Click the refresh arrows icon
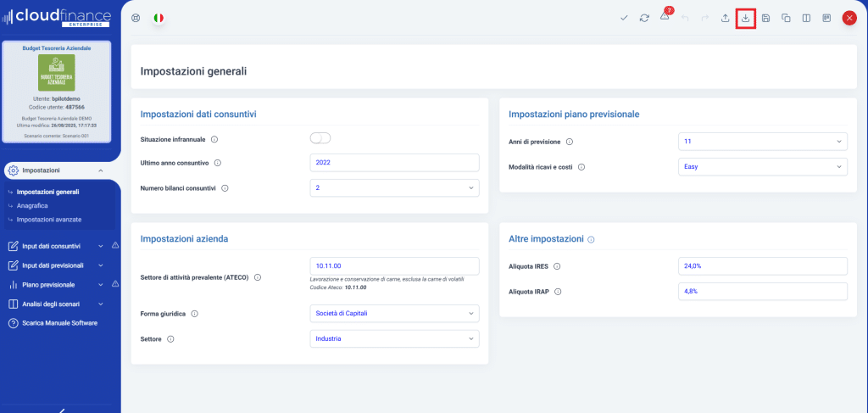The image size is (868, 413). (644, 19)
